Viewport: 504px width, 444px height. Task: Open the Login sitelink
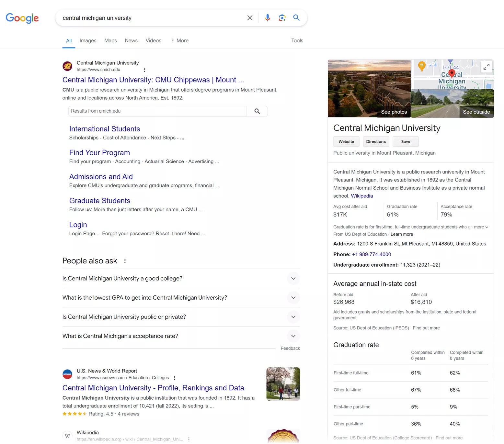pos(78,225)
